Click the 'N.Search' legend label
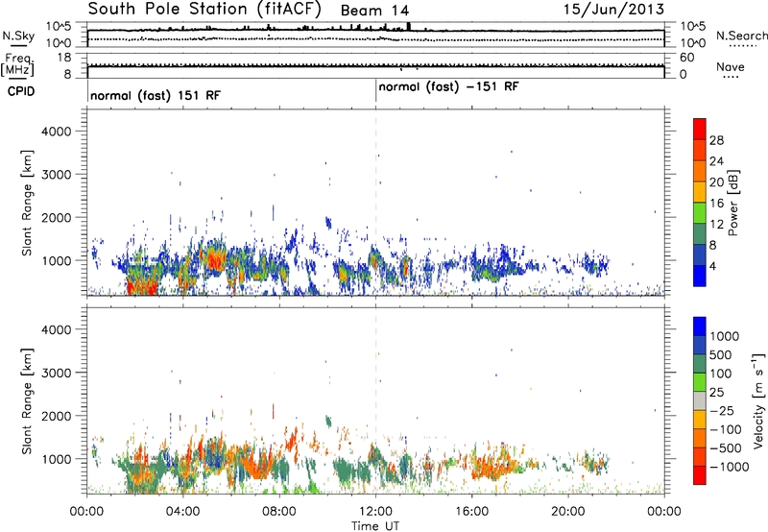 [741, 36]
